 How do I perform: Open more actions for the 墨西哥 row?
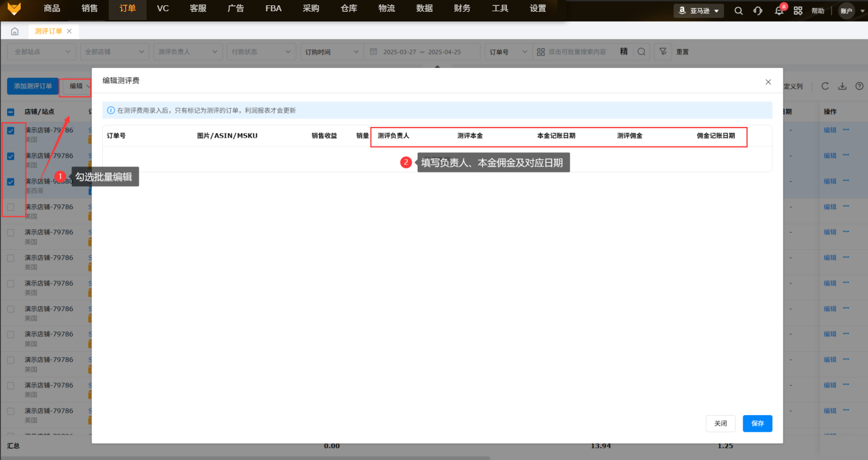click(846, 181)
